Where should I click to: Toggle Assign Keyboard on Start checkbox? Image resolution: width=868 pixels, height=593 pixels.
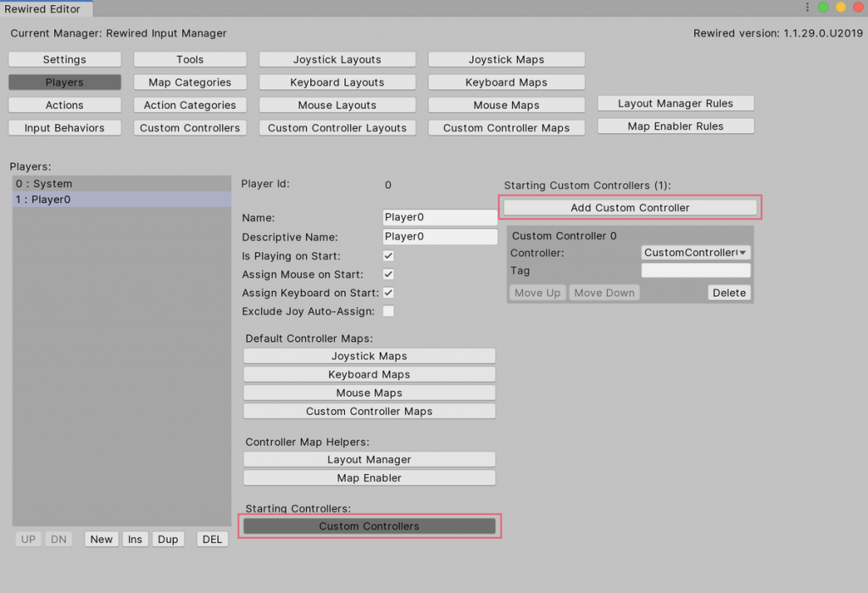coord(388,293)
